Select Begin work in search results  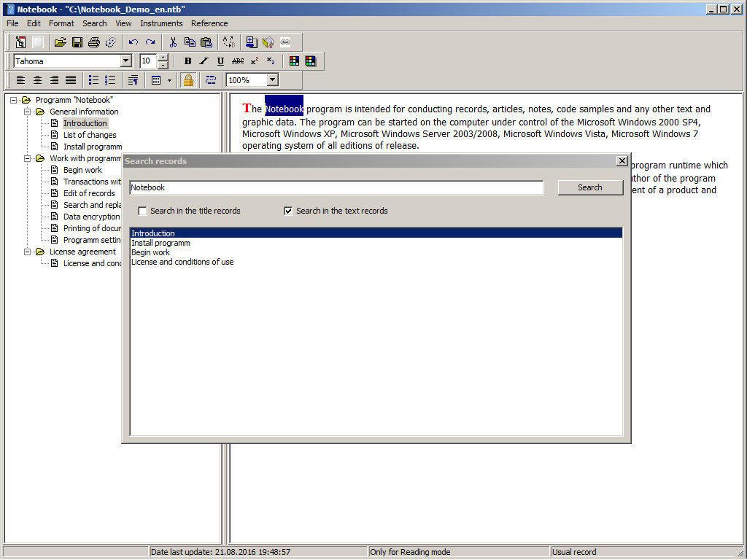(376, 252)
